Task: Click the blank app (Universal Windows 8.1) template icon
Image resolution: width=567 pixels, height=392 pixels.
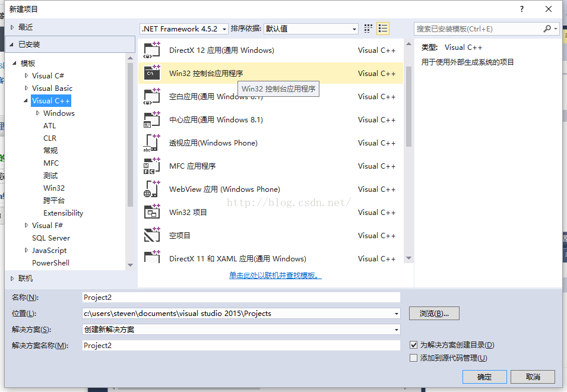Action: [x=152, y=97]
